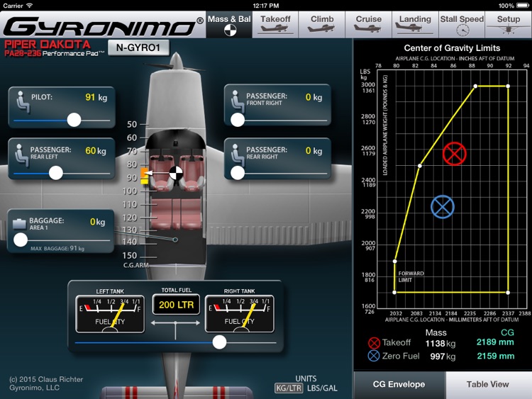The height and width of the screenshot is (399, 532).
Task: Open the Climb performance tab
Action: point(321,25)
